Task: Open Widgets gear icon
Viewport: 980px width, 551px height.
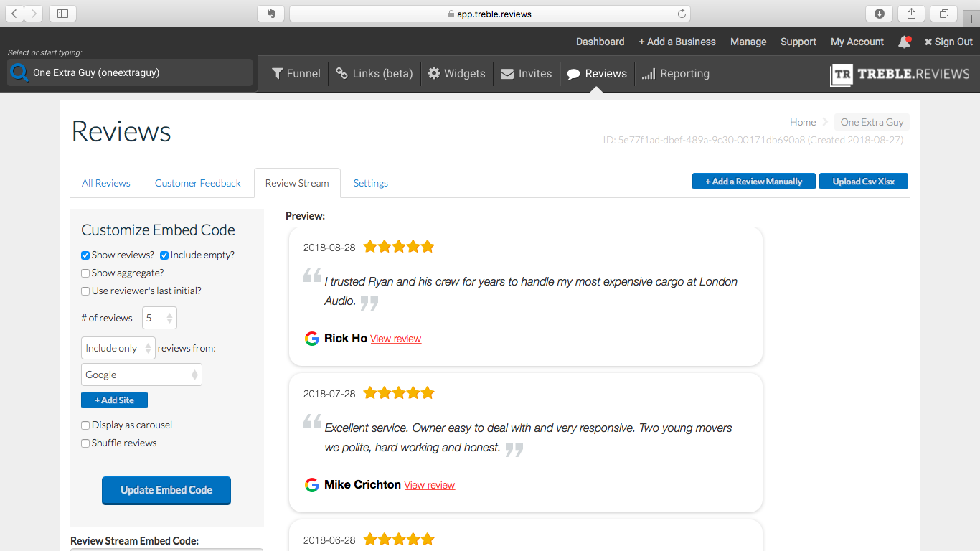Action: [x=434, y=73]
